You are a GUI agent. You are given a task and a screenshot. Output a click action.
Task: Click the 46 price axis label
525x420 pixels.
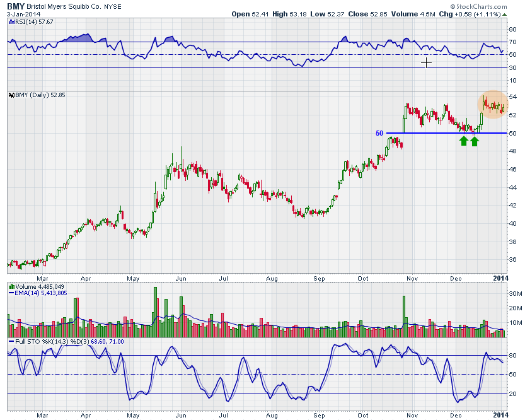pyautogui.click(x=512, y=169)
